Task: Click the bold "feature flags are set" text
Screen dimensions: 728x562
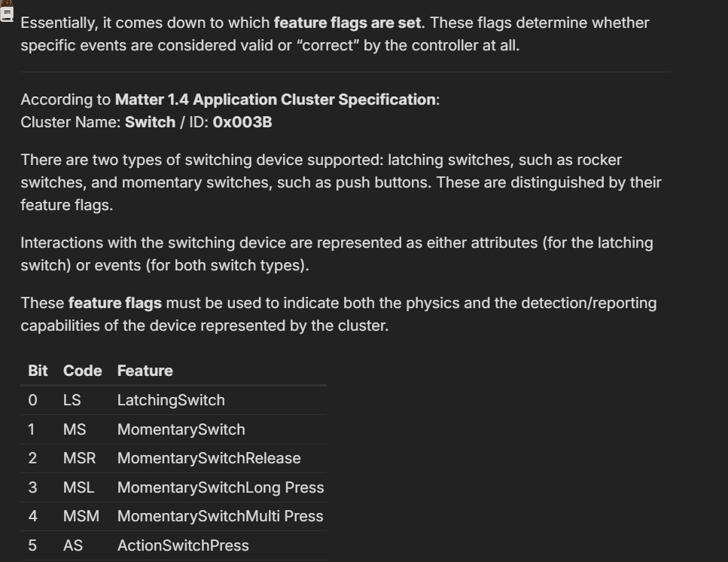Action: 347,23
